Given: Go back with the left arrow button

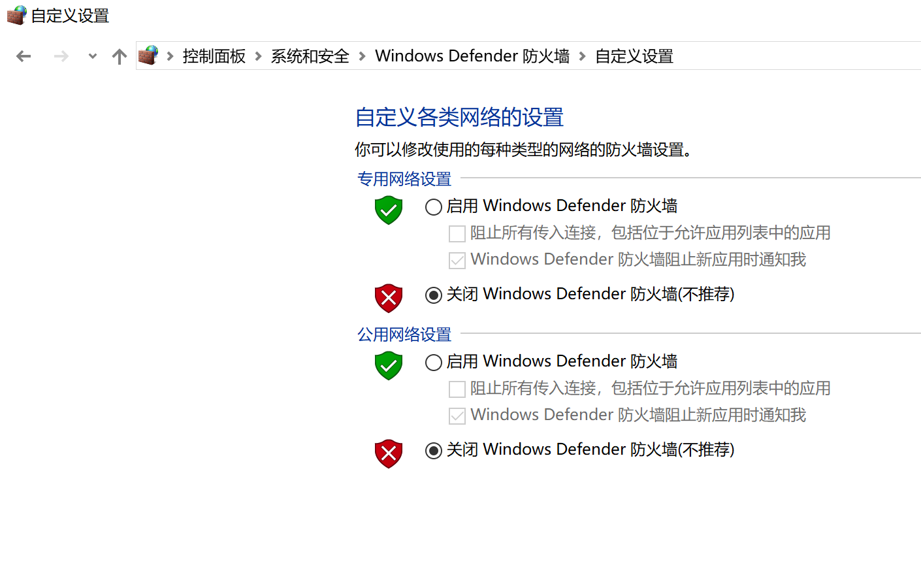Looking at the screenshot, I should pyautogui.click(x=24, y=57).
